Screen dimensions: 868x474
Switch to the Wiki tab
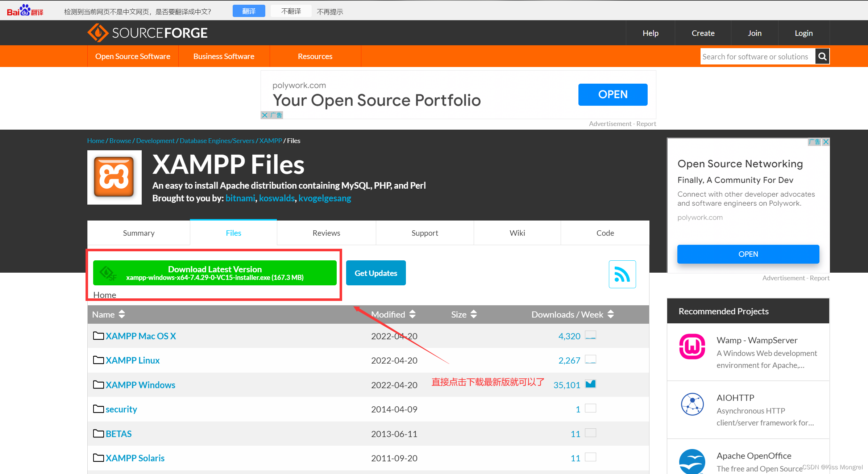517,233
